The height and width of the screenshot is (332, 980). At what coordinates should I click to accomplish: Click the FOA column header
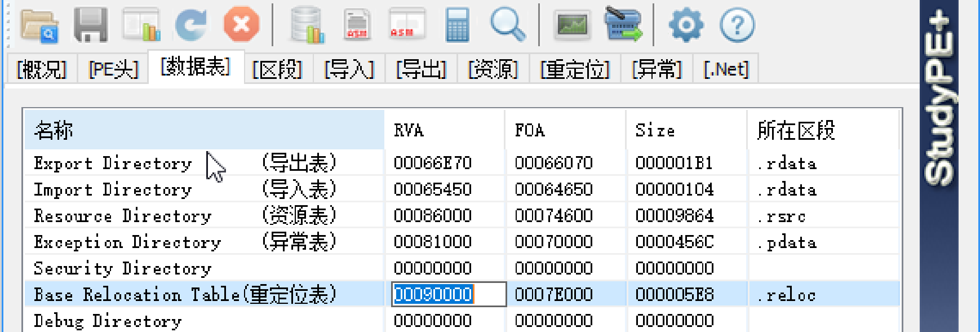pos(565,130)
